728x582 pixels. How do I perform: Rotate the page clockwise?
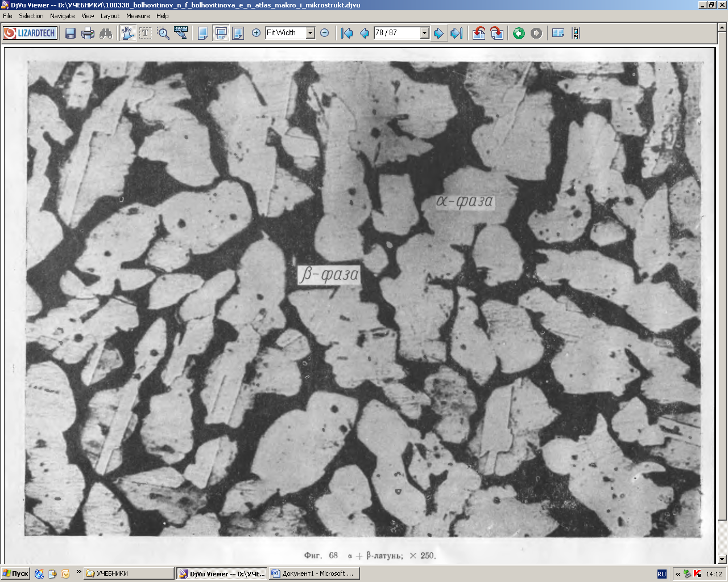[497, 33]
